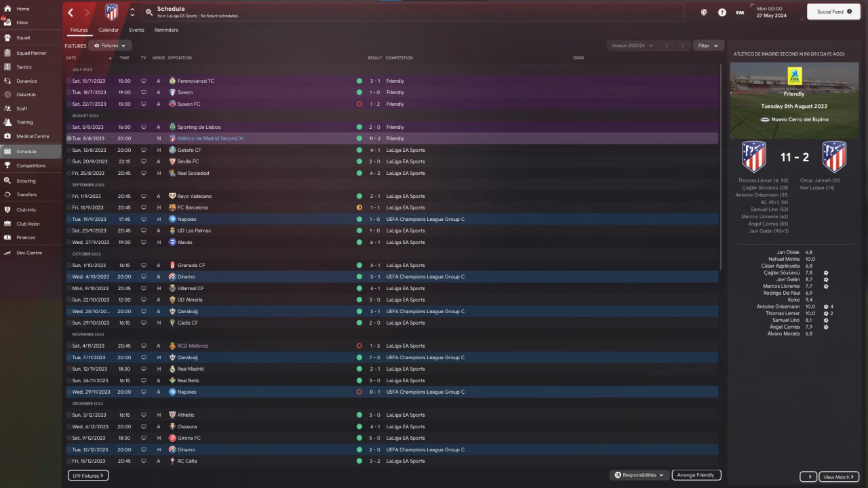The image size is (868, 488).
Task: Go to the previous season arrow
Action: (x=667, y=45)
